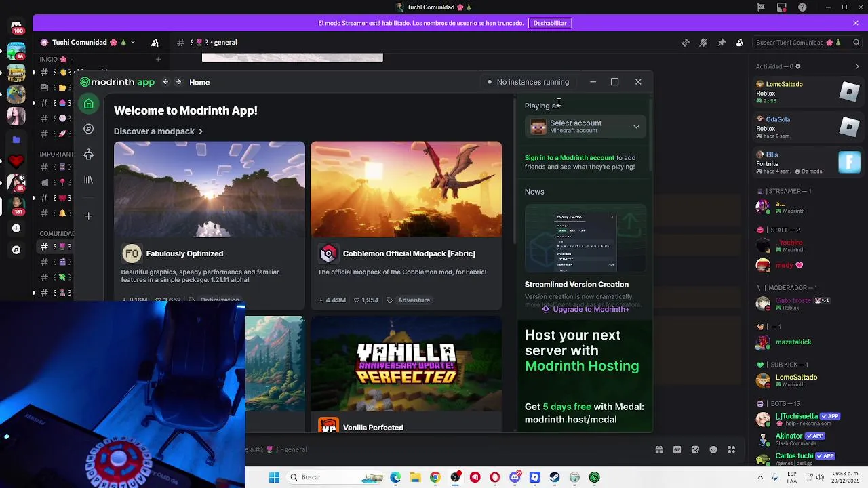Show hidden icons in Windows system tray

762,477
